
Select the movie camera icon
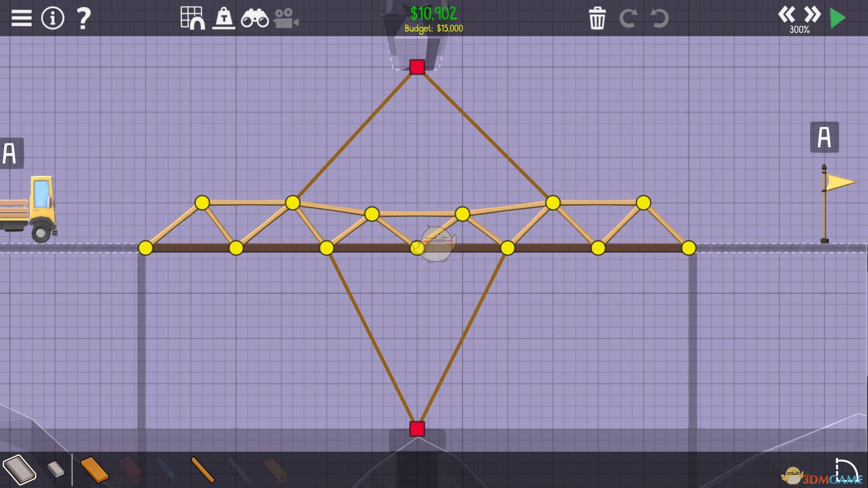pos(286,19)
